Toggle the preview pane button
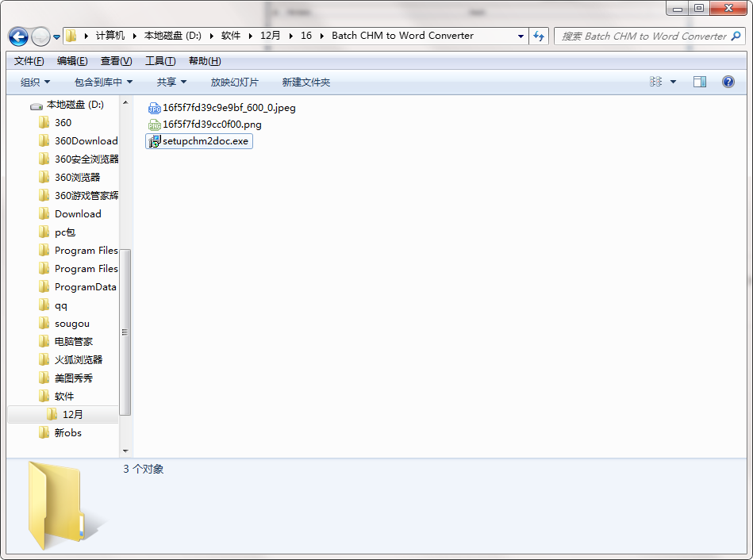Screen dimensions: 753x560 [x=699, y=82]
